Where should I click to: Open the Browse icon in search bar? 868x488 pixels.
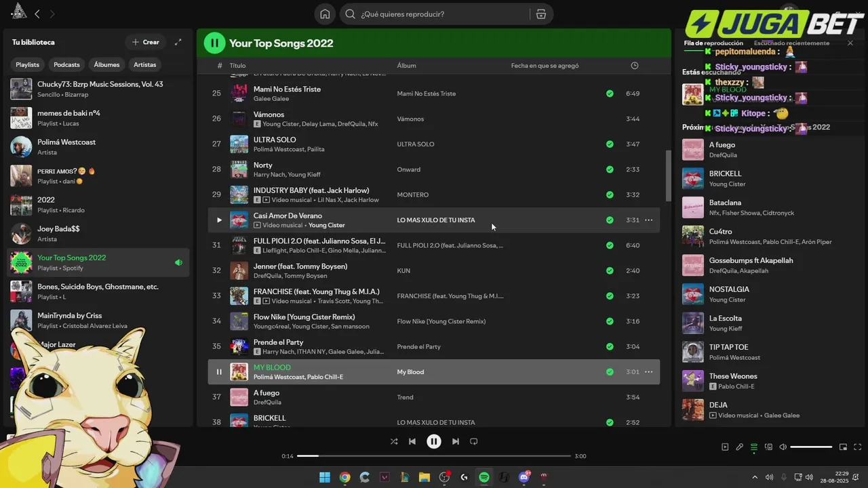click(x=540, y=14)
